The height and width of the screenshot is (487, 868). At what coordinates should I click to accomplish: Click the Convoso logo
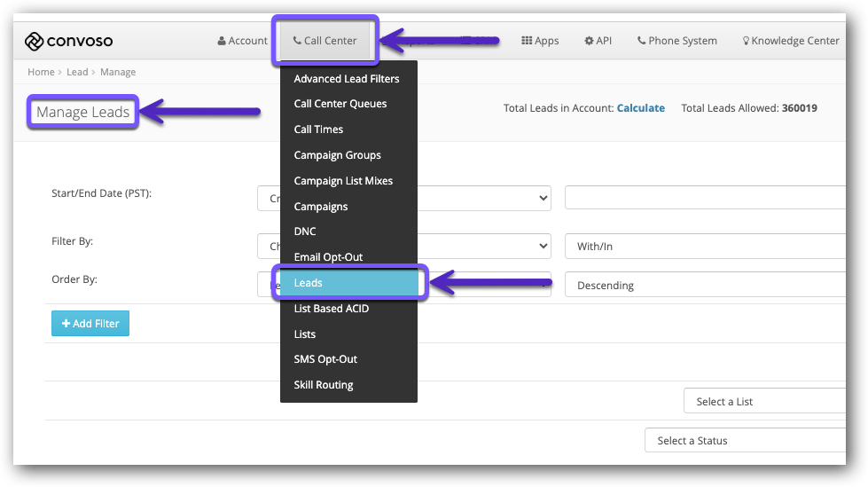(x=68, y=41)
